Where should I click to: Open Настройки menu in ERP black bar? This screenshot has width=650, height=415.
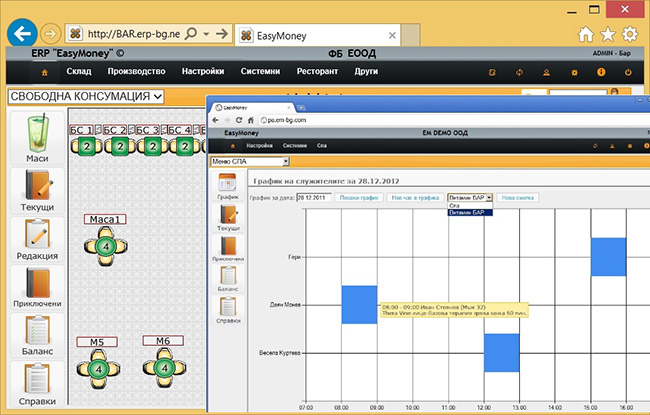click(203, 71)
